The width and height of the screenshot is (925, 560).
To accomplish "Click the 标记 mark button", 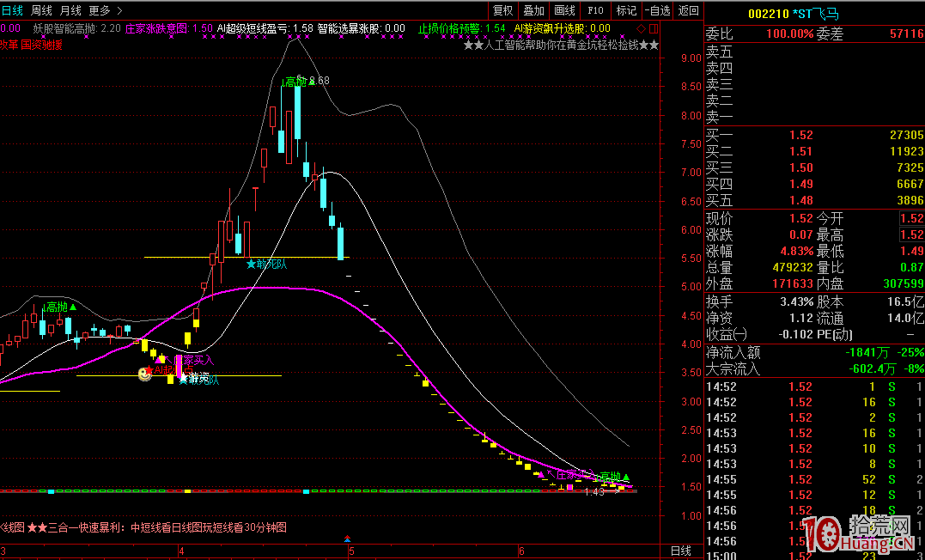I will [x=626, y=10].
